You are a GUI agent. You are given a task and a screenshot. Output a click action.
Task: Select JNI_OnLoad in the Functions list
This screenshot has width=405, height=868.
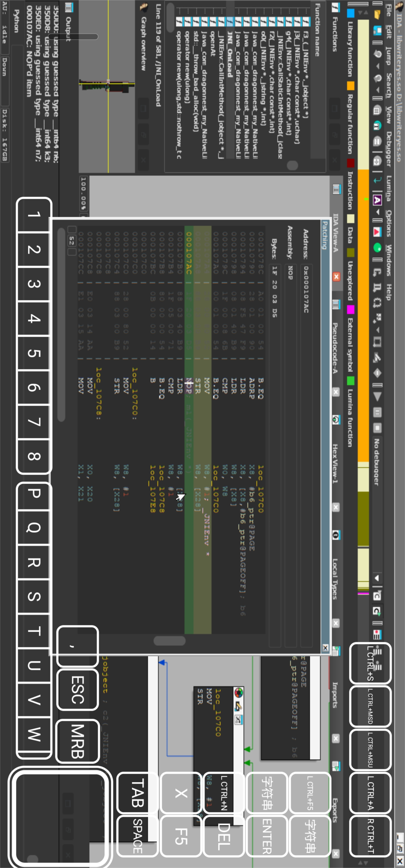tap(230, 55)
